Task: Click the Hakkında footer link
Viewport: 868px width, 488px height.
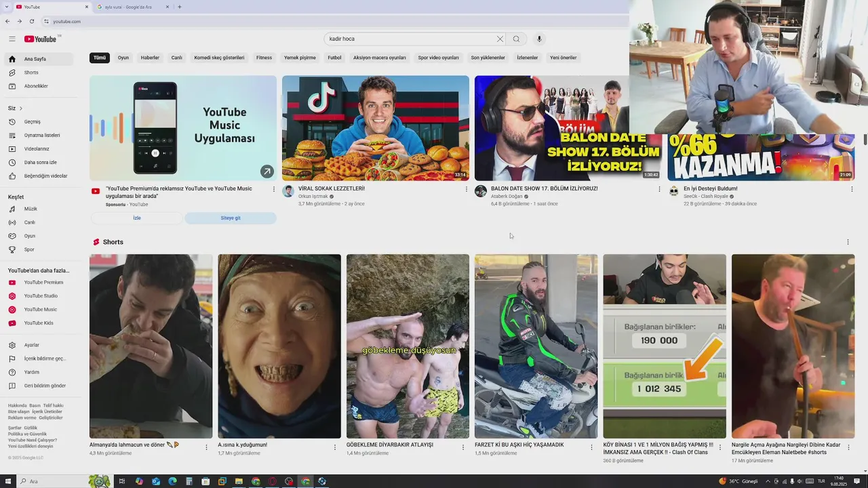Action: 17,405
